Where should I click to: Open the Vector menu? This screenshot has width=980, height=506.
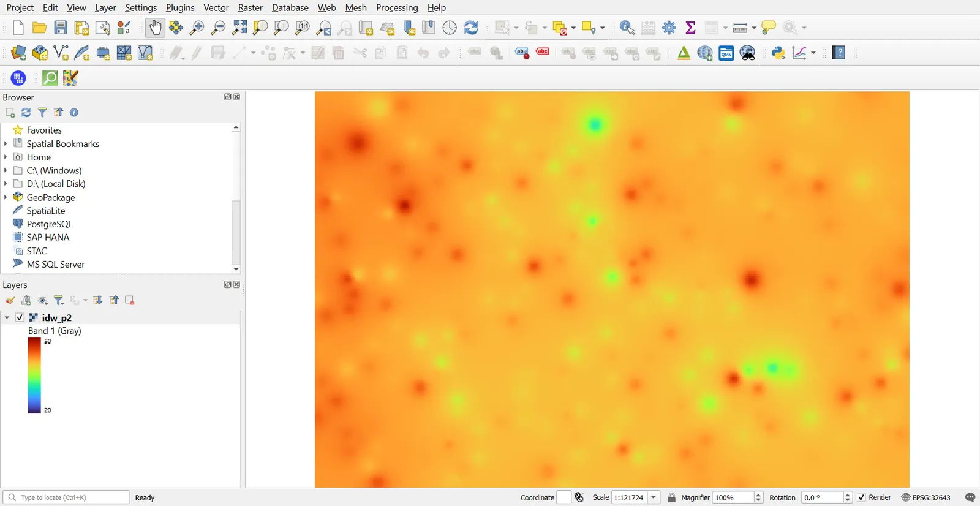pyautogui.click(x=216, y=7)
